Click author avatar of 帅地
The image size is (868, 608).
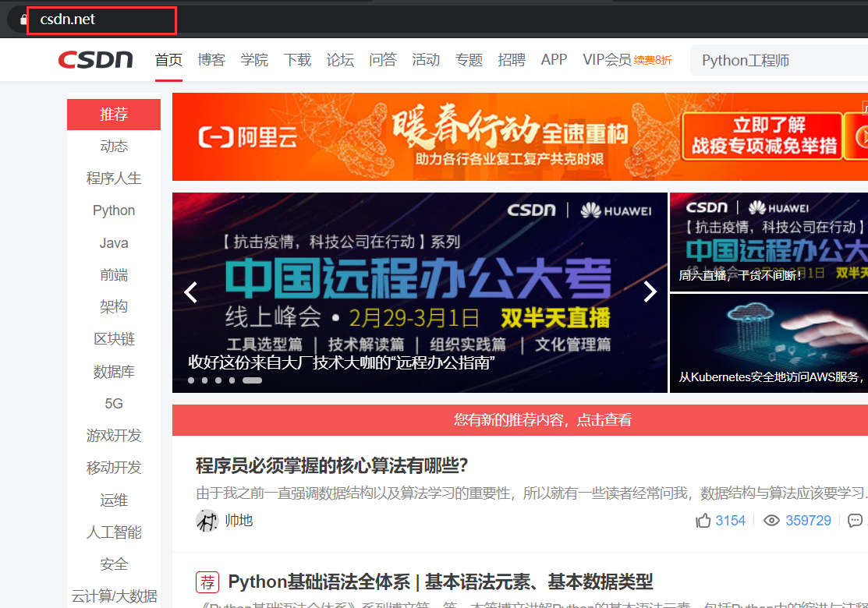(x=207, y=521)
